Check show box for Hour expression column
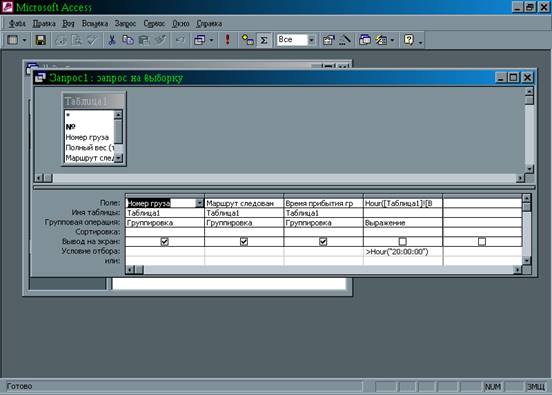This screenshot has height=395, width=552. coord(402,242)
